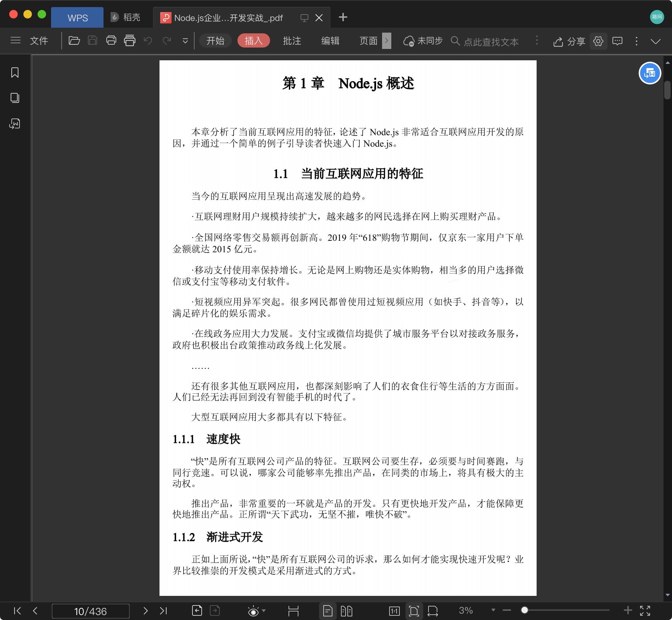
Task: Select two-page view
Action: [x=346, y=611]
